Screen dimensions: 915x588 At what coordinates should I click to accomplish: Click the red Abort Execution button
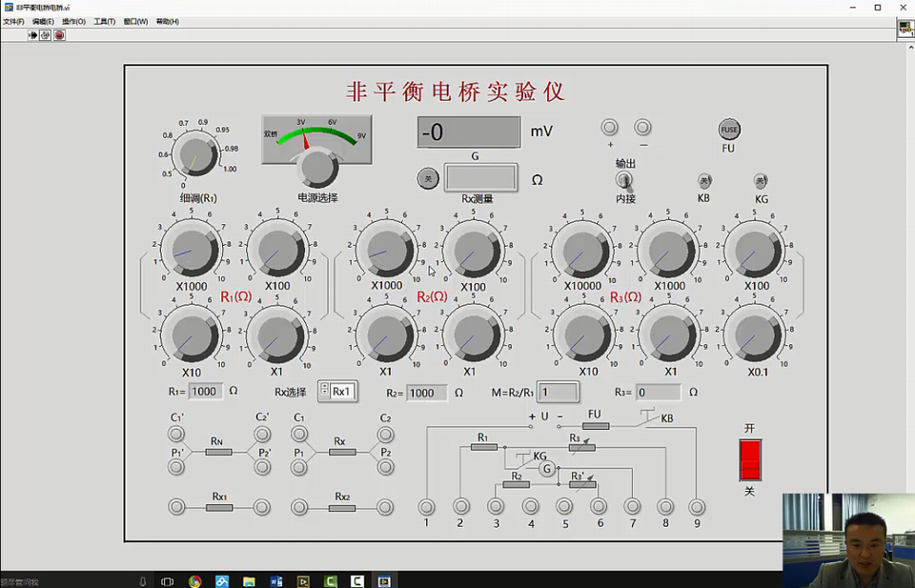tap(59, 35)
